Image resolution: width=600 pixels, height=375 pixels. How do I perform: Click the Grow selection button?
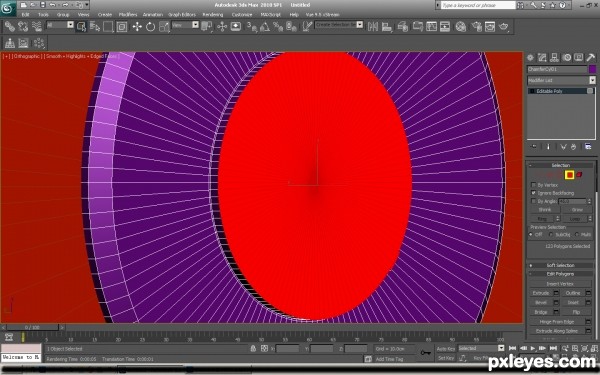tap(577, 210)
